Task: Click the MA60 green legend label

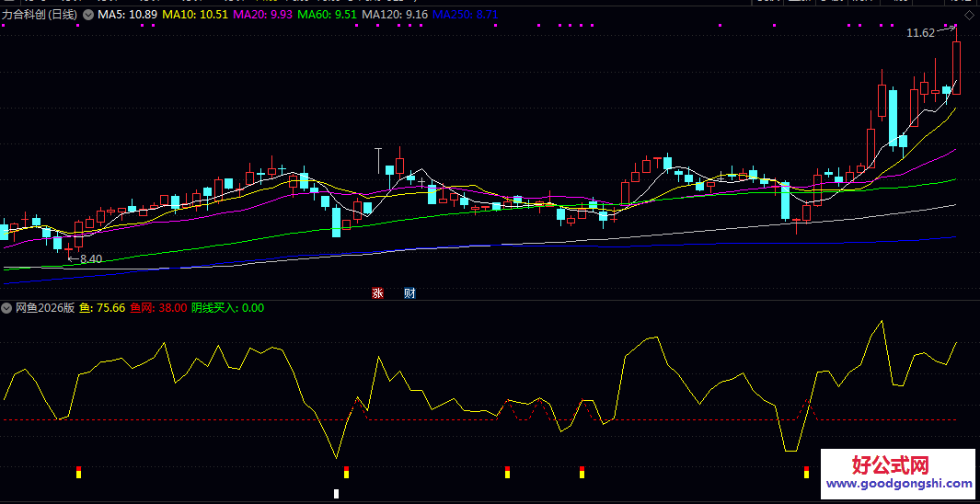Action: (x=328, y=16)
